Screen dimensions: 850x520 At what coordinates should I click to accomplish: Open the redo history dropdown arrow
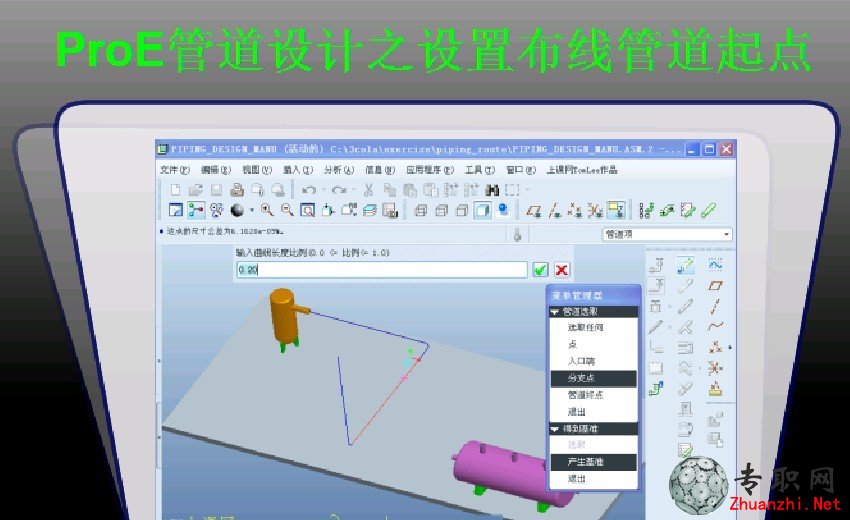point(353,190)
